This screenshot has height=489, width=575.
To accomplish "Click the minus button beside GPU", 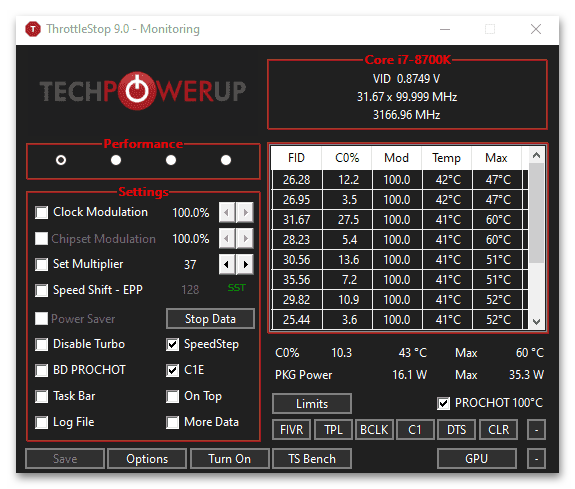I will click(x=536, y=459).
